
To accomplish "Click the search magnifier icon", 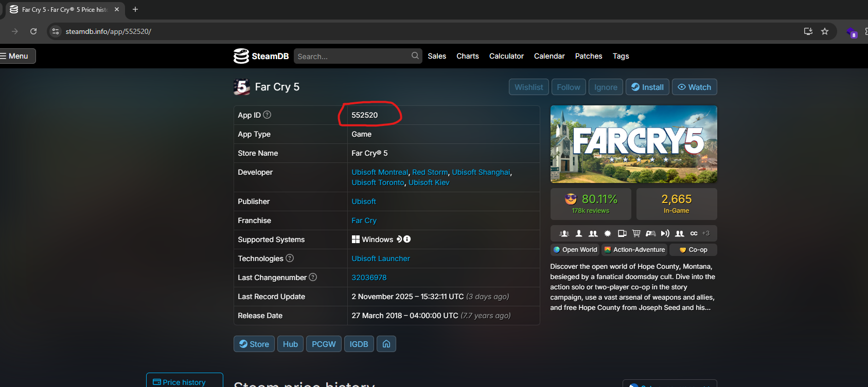I will coord(415,56).
